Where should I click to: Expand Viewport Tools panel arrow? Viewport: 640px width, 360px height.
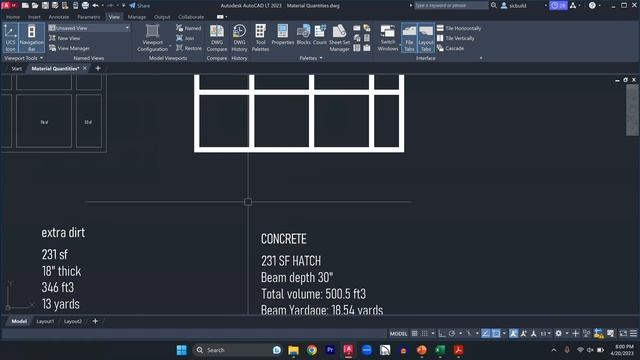click(41, 58)
